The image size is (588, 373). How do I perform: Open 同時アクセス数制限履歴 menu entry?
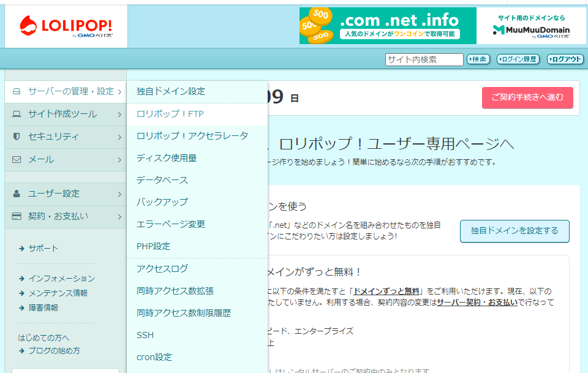click(197, 313)
